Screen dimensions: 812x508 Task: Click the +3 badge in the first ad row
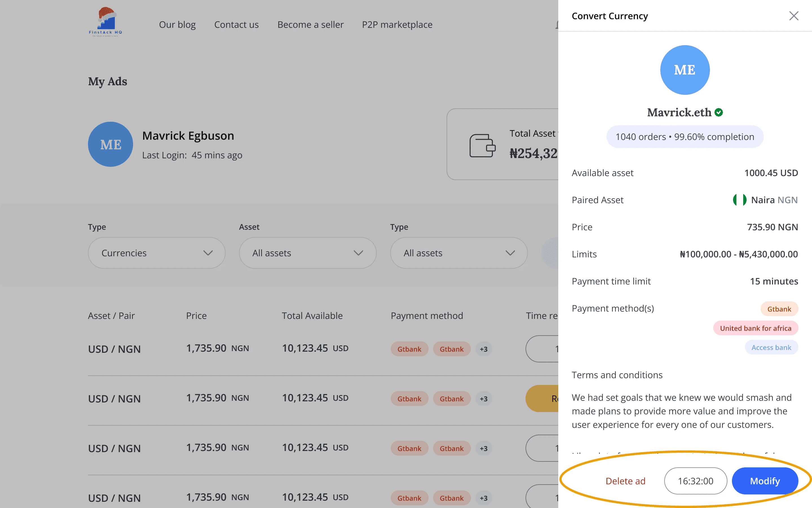484,349
